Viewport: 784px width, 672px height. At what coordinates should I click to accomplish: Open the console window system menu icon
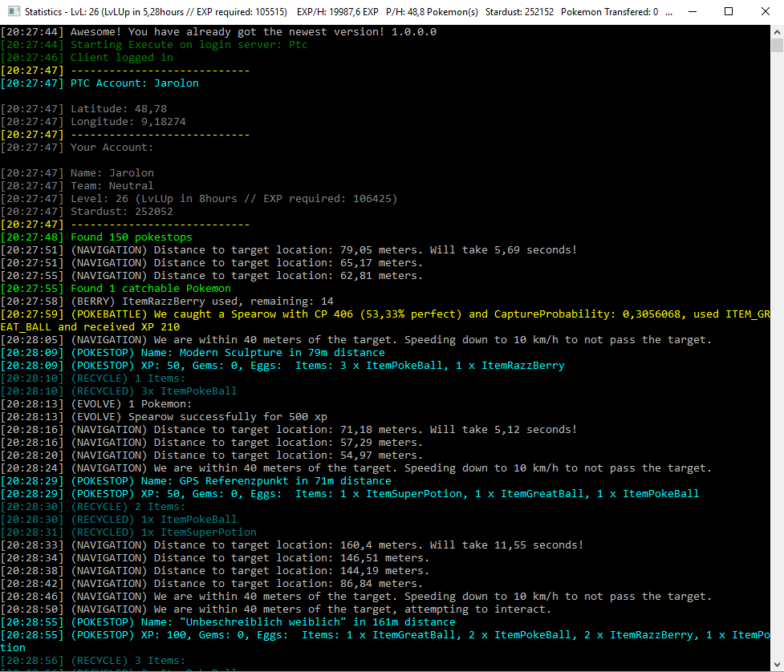(x=13, y=12)
